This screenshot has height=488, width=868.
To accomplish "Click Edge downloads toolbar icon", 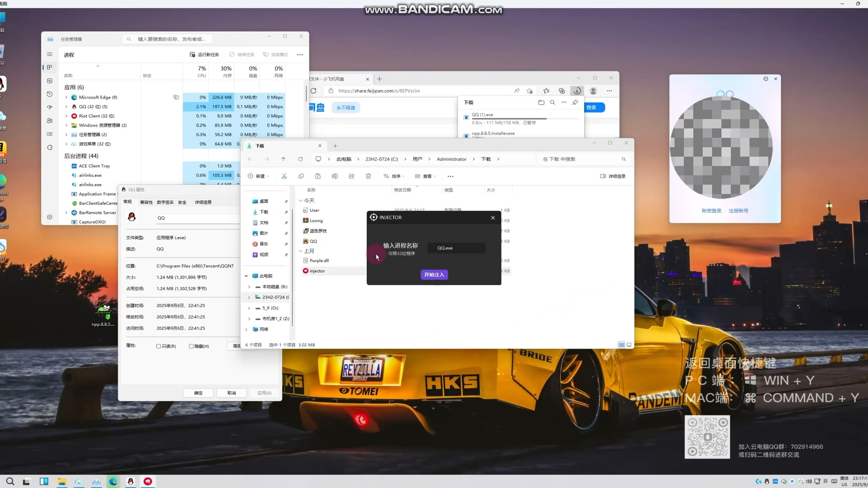I will (577, 91).
